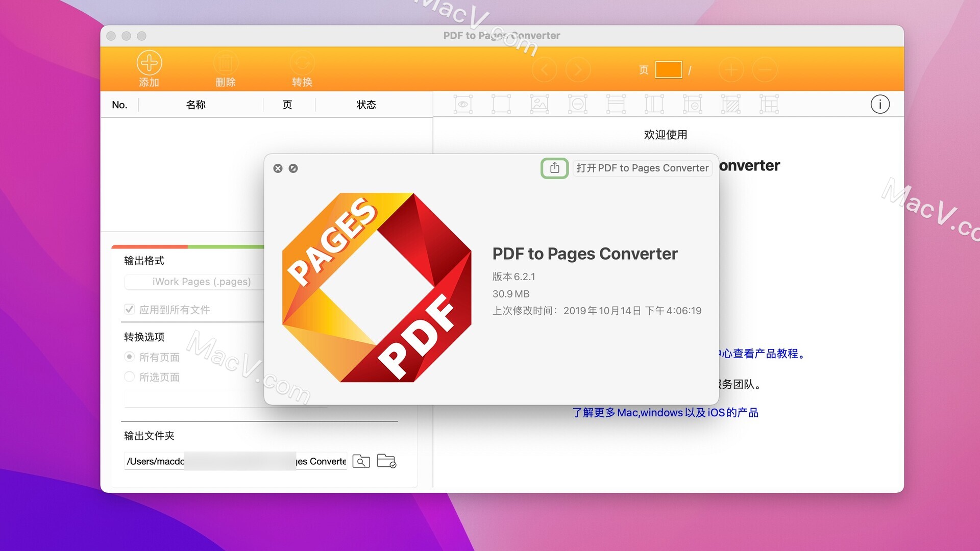Click the 转换 (Convert) toolbar icon
The image size is (980, 551).
tap(302, 63)
